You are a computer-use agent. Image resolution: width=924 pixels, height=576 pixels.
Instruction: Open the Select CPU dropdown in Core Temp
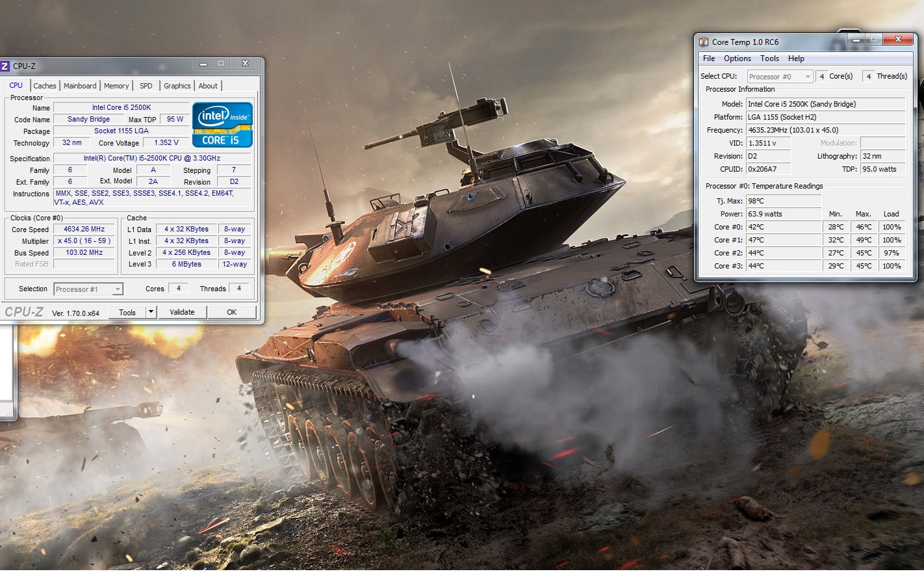[780, 77]
